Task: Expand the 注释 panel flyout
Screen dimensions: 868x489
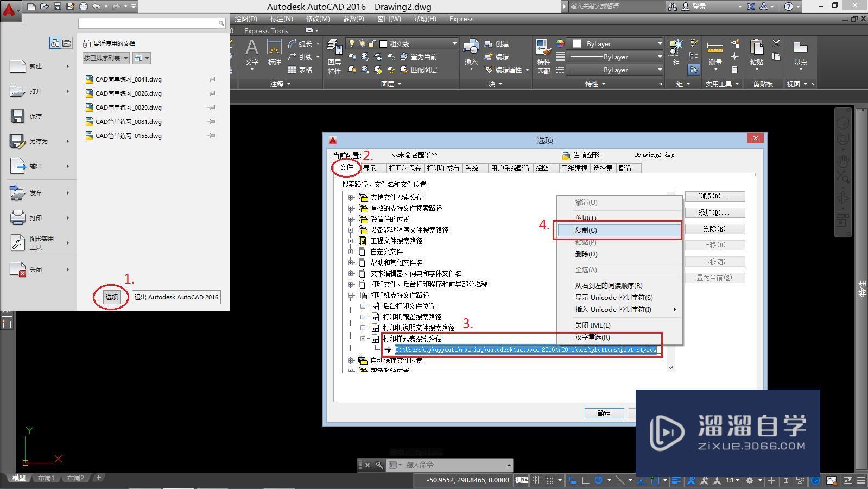Action: 281,84
